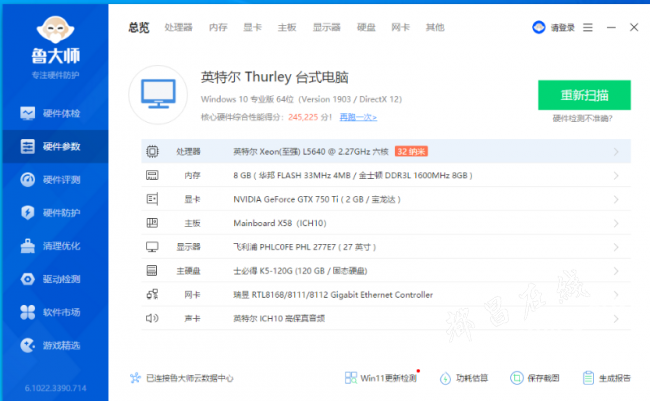
Task: Expand the 显示器 PHL 277E7 row arrow
Action: [x=616, y=247]
